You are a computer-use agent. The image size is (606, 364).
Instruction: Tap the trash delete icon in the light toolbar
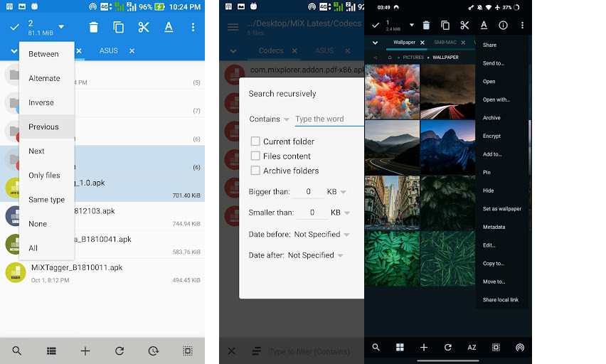(94, 27)
